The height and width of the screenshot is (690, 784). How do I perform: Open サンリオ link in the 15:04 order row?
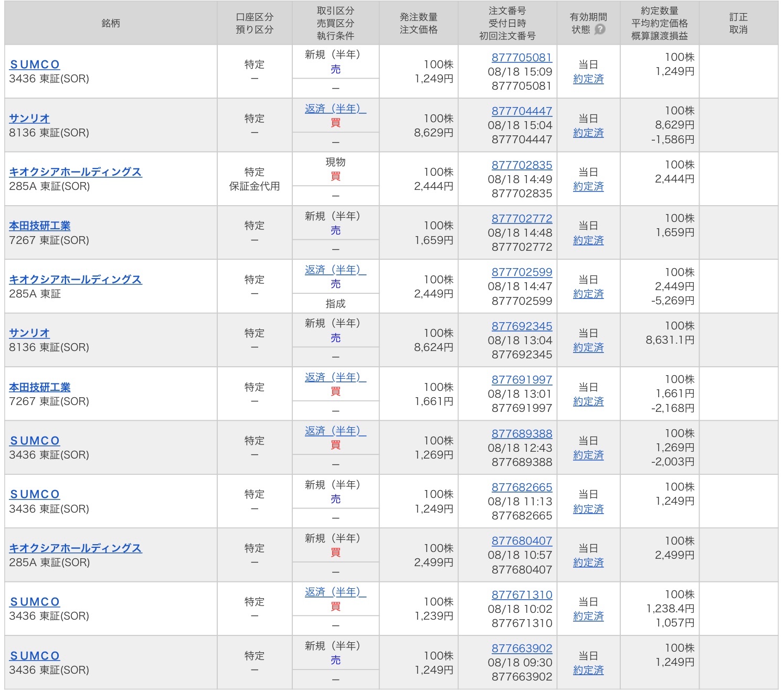point(29,119)
